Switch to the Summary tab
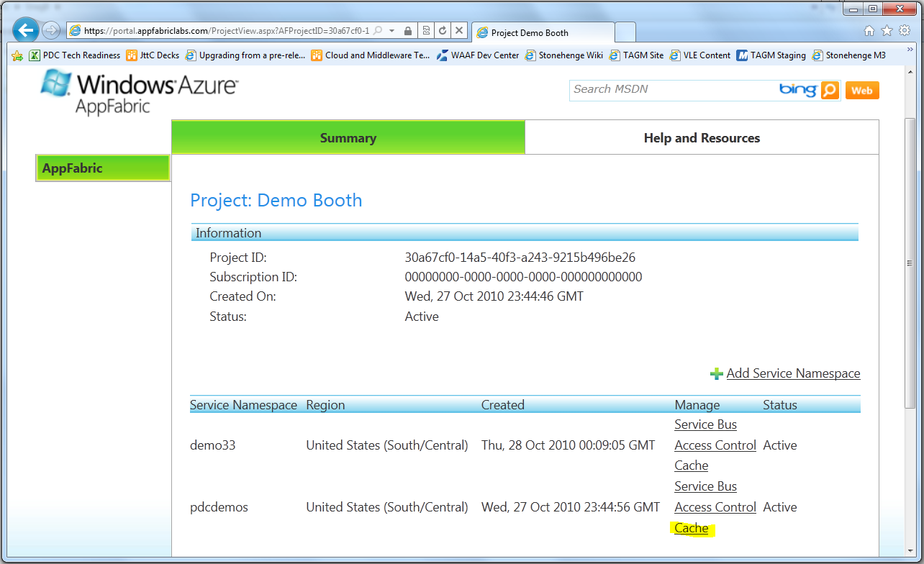The width and height of the screenshot is (924, 564). 348,137
